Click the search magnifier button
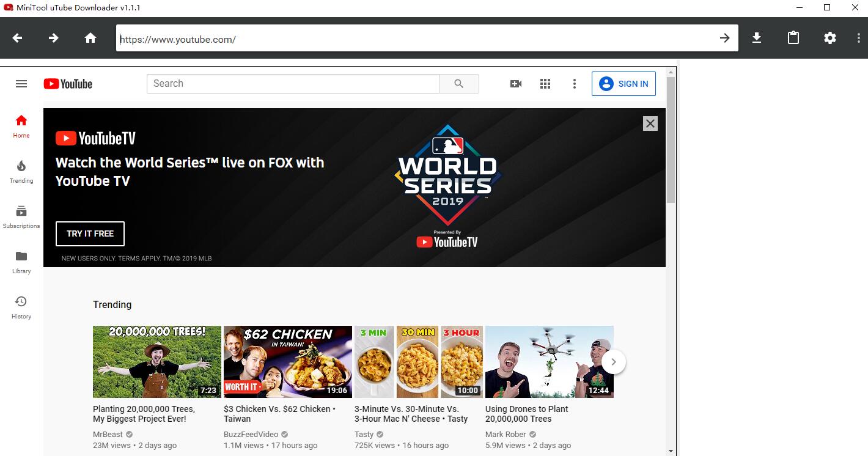 point(459,84)
